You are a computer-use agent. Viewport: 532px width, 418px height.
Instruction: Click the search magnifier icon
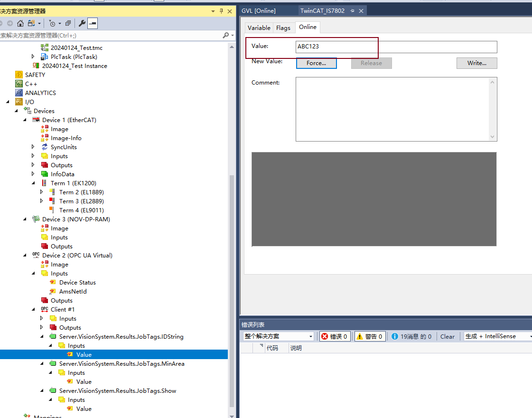click(226, 35)
